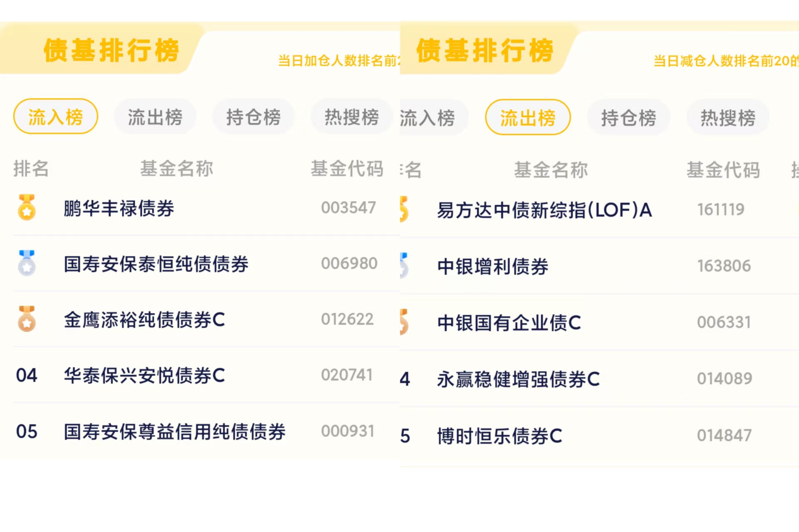Image resolution: width=799 pixels, height=532 pixels.
Task: Click the gold medal icon beside 鹏华丰禄债券
Action: (x=27, y=207)
